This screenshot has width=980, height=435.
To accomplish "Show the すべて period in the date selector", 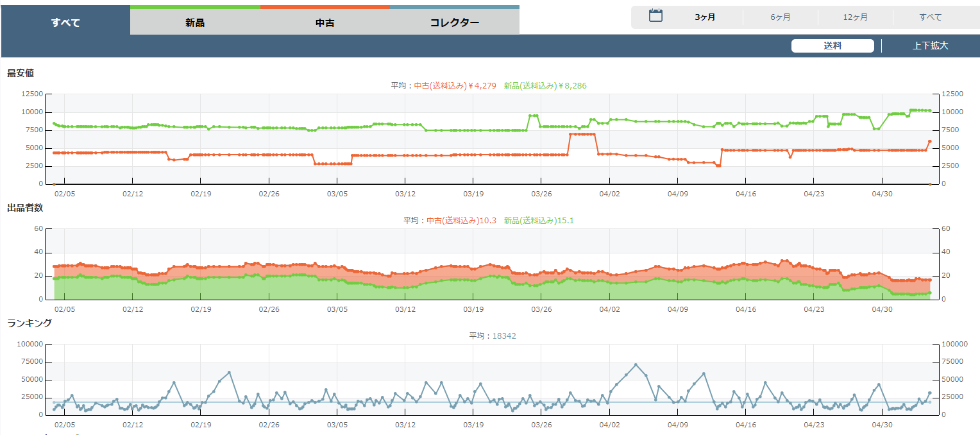I will click(930, 17).
